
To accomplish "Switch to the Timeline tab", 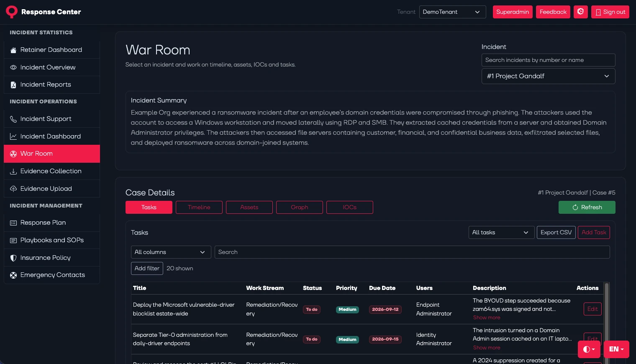I will coord(199,208).
